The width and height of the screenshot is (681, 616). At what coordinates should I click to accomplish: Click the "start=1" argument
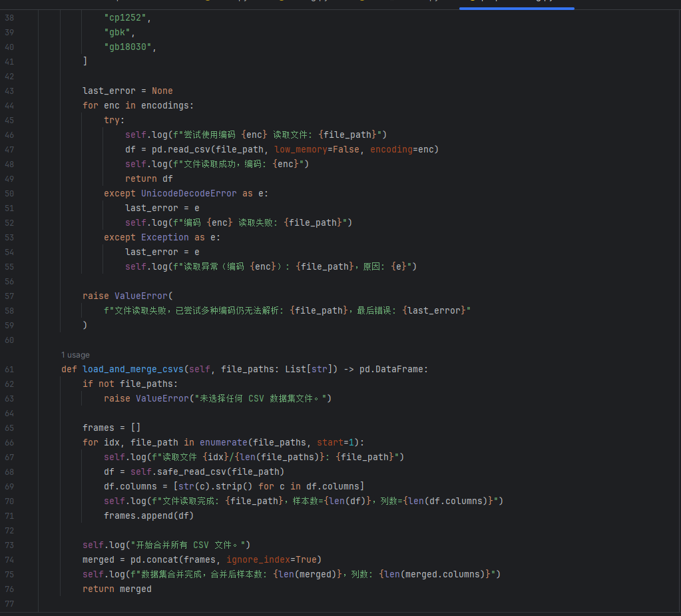[336, 443]
